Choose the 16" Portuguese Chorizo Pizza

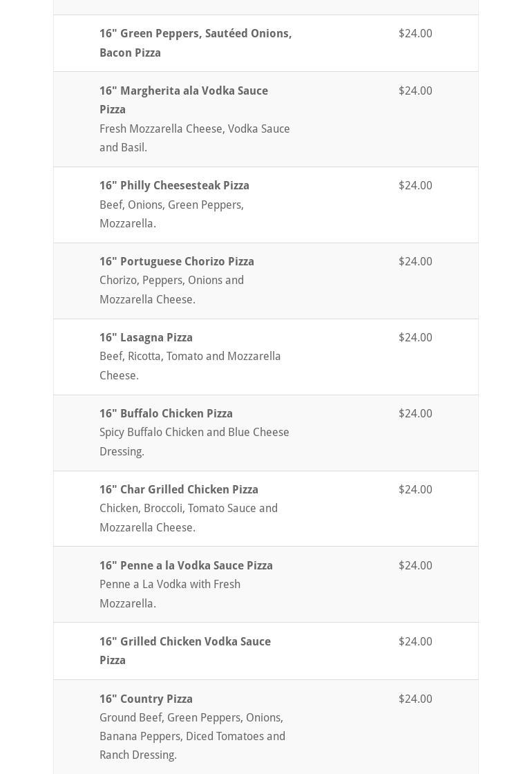(x=176, y=262)
